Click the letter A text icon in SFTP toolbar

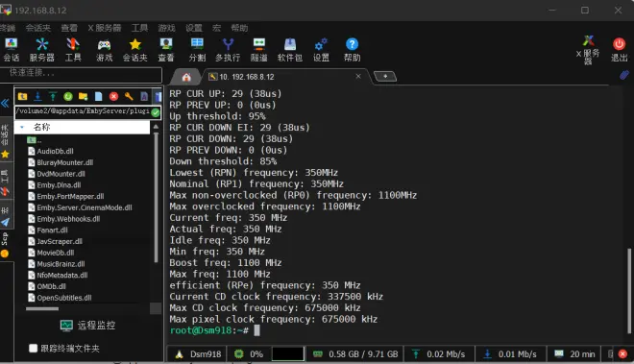coord(144,96)
